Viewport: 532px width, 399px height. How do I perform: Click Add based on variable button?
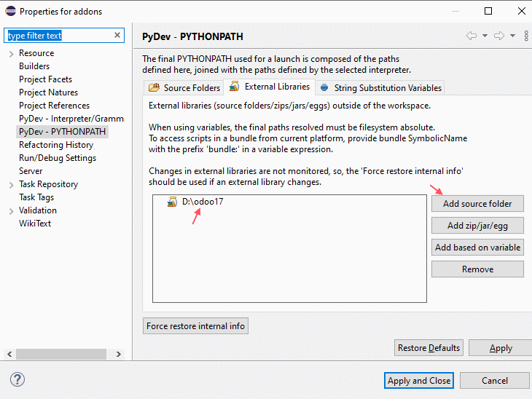[477, 248]
